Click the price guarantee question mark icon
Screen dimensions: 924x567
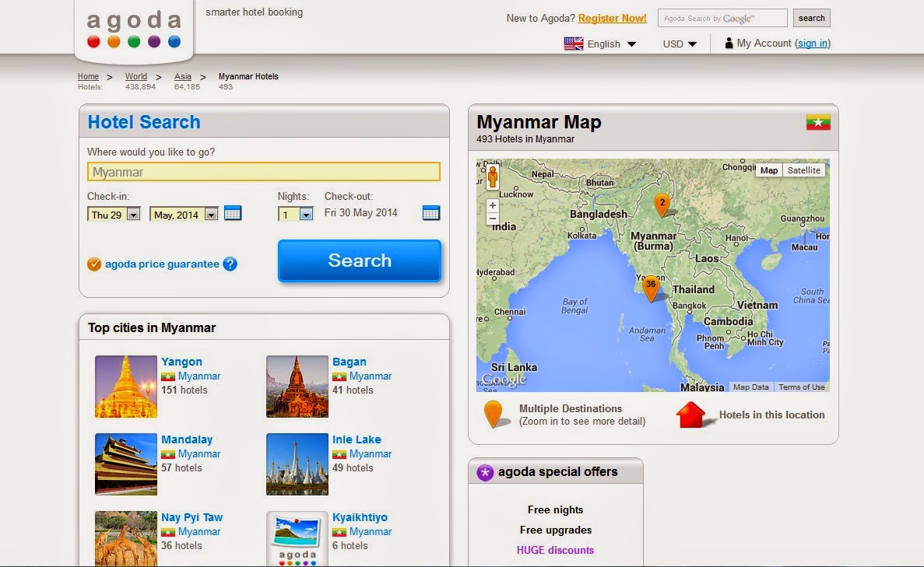230,264
